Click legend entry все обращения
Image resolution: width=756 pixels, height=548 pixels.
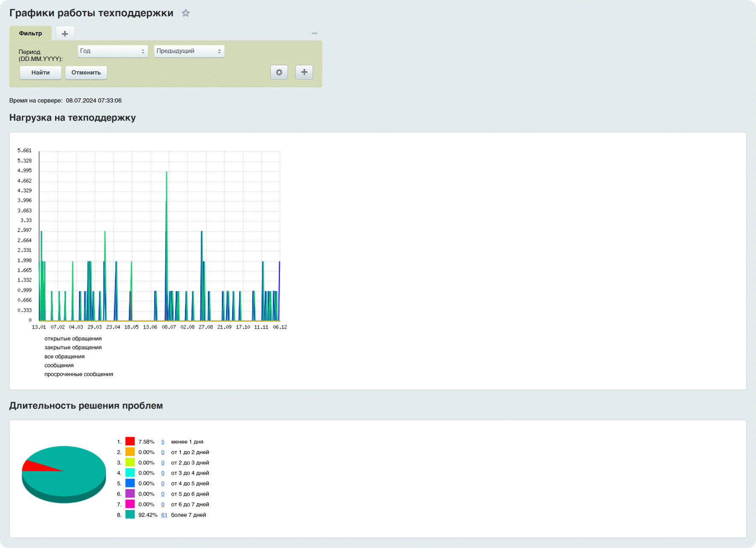point(64,356)
